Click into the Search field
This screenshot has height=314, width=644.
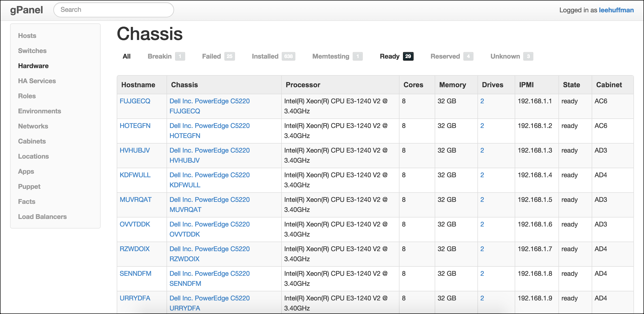tap(113, 10)
